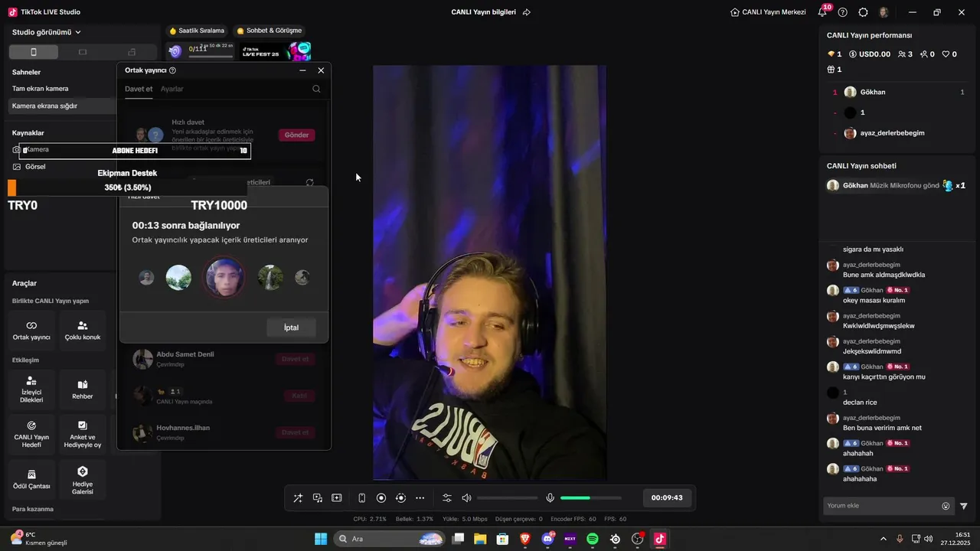980x551 pixels.
Task: Open Spotify from the taskbar
Action: pos(593,539)
